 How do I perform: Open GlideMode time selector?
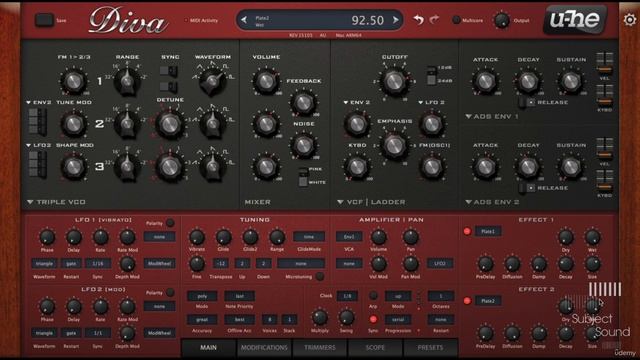(x=309, y=236)
